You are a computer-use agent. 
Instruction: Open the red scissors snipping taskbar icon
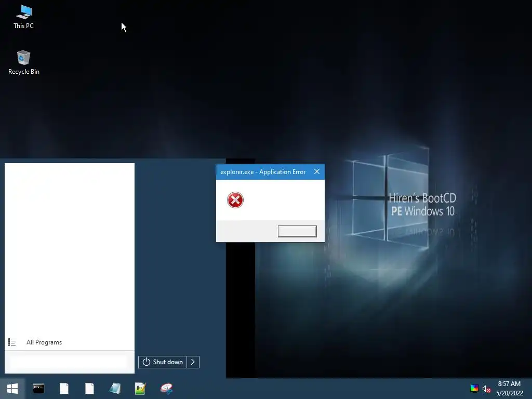(166, 389)
